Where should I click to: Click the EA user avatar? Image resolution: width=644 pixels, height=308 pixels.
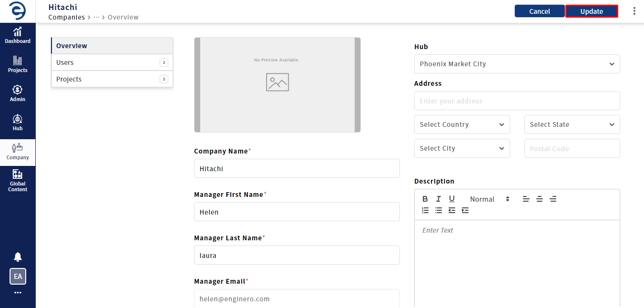(18, 277)
